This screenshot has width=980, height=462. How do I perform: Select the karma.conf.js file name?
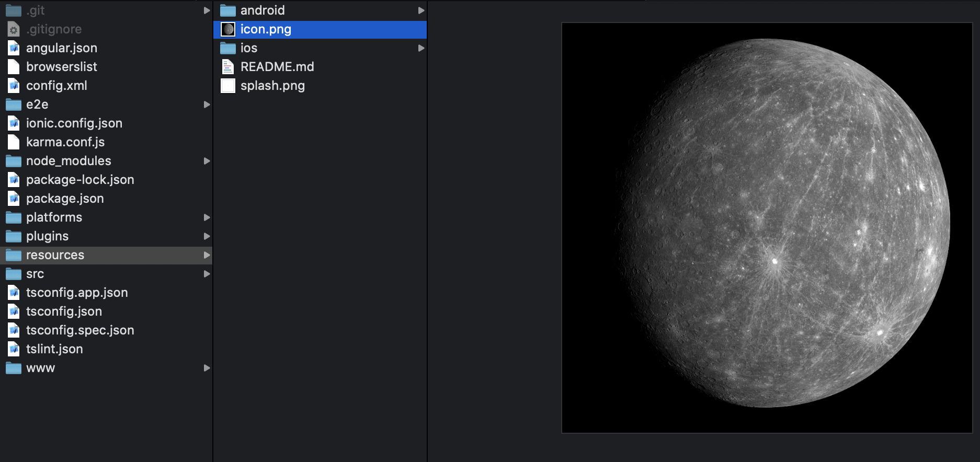tap(65, 142)
